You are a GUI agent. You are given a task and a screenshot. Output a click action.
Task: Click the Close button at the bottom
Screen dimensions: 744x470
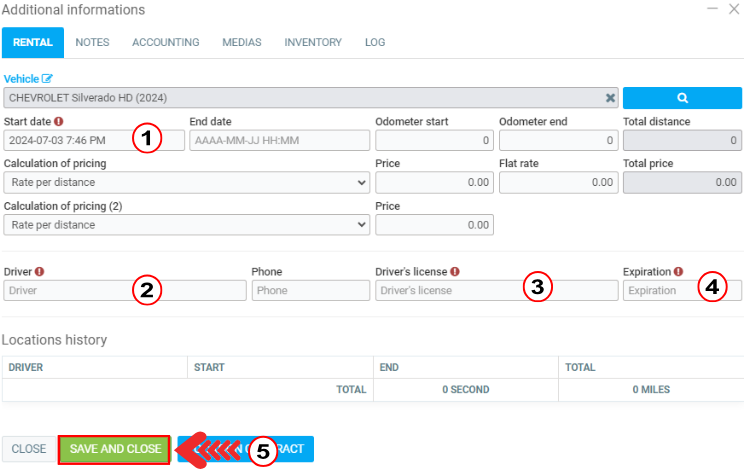click(28, 449)
